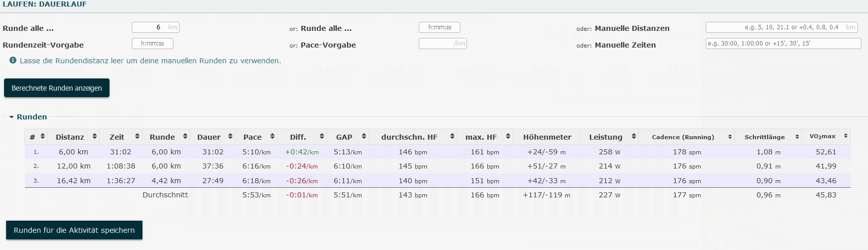Sort by Schrittlänge column

pos(797,137)
